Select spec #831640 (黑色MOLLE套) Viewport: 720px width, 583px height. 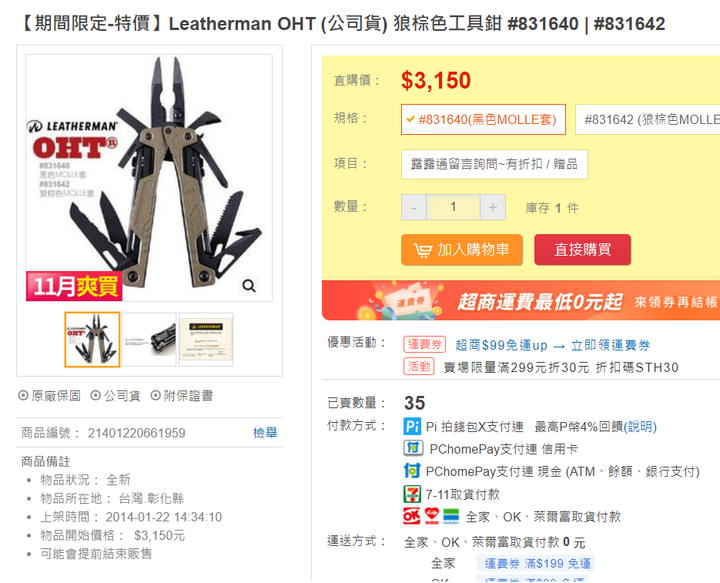(x=483, y=119)
